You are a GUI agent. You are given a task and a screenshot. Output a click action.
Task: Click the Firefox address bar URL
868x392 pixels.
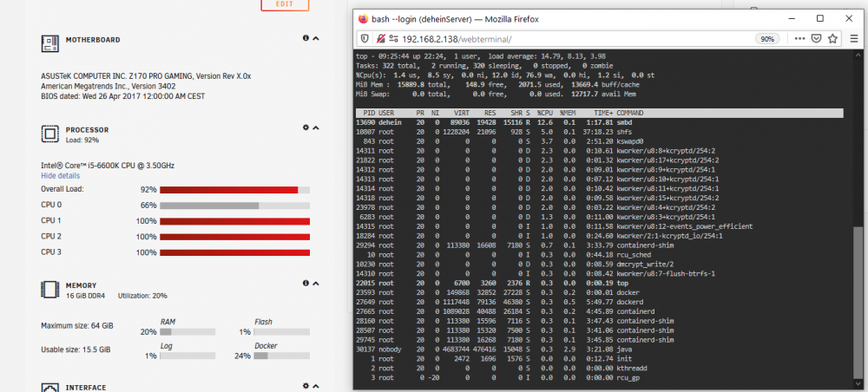(x=457, y=39)
